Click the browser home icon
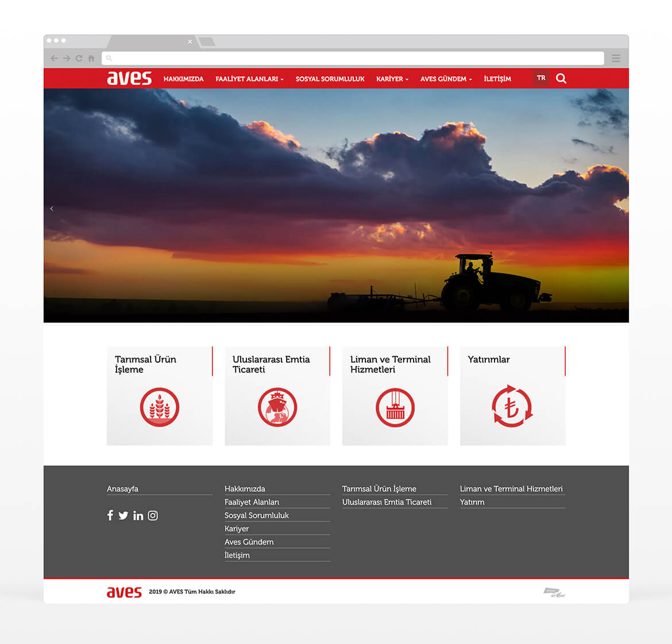The image size is (672, 644). [91, 59]
